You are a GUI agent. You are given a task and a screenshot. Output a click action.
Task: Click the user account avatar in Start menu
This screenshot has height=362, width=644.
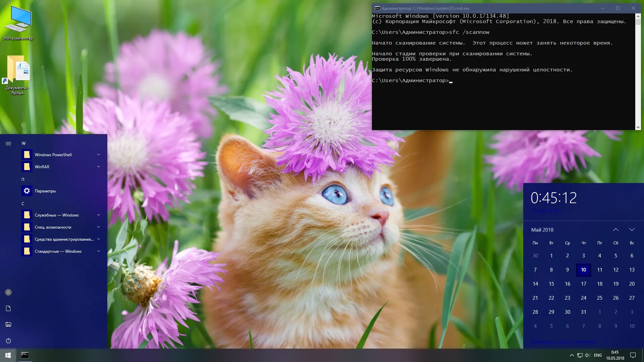[x=8, y=292]
